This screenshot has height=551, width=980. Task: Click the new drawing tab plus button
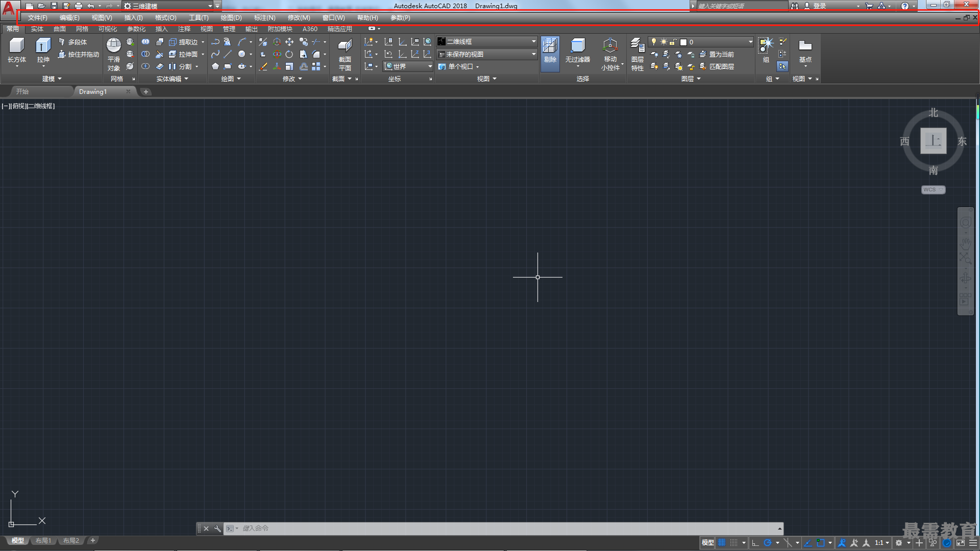145,92
